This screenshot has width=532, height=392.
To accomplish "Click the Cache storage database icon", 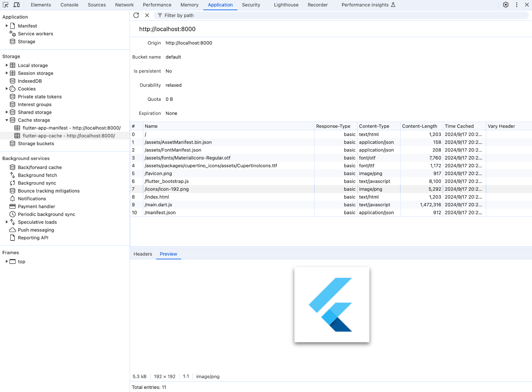I will pyautogui.click(x=13, y=120).
